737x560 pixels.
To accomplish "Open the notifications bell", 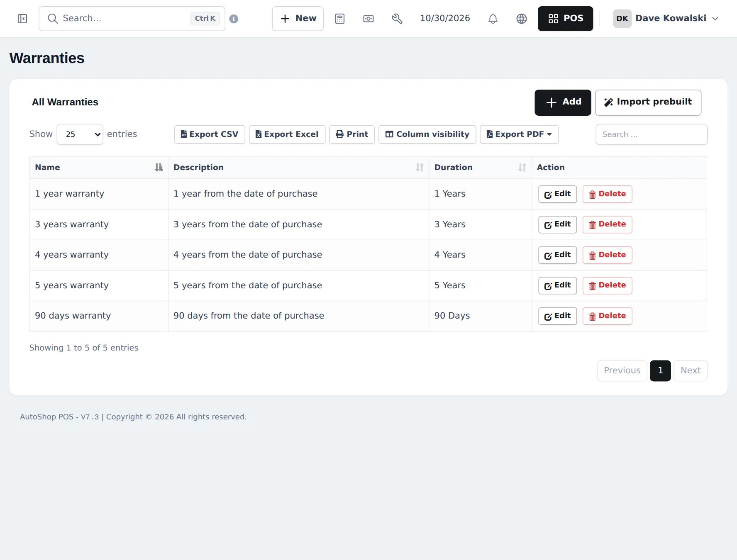I will (x=493, y=19).
